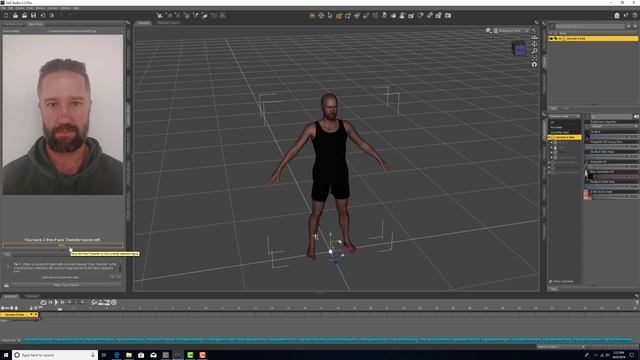This screenshot has width=640, height=360.
Task: Open the Mail app from the taskbar
Action: tap(153, 355)
